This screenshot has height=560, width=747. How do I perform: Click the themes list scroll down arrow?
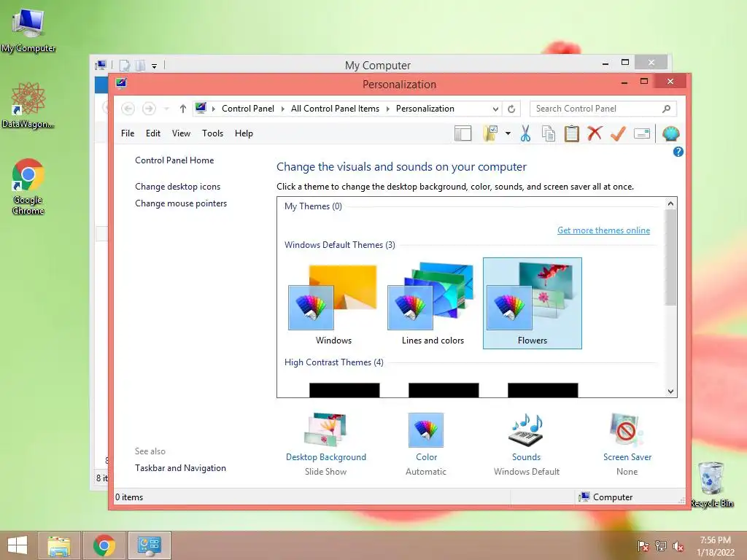click(x=671, y=392)
